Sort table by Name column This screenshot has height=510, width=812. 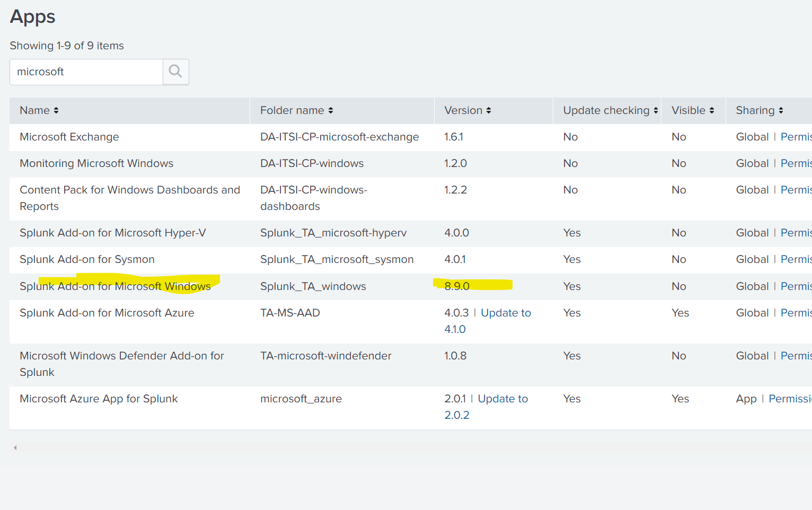[39, 110]
